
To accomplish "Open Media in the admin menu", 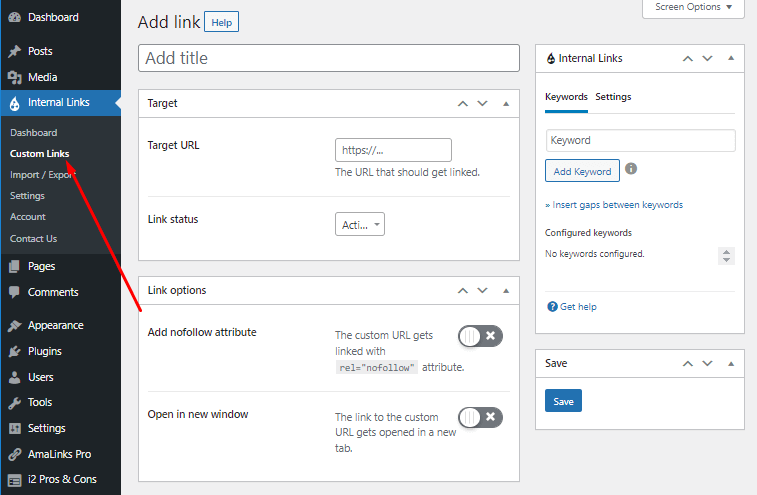I will [x=42, y=77].
